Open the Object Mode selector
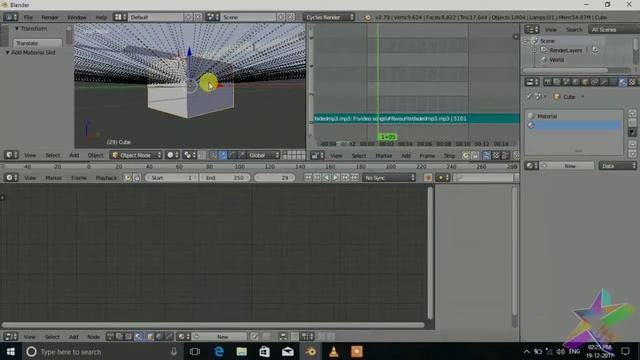This screenshot has width=640, height=360. [x=136, y=155]
